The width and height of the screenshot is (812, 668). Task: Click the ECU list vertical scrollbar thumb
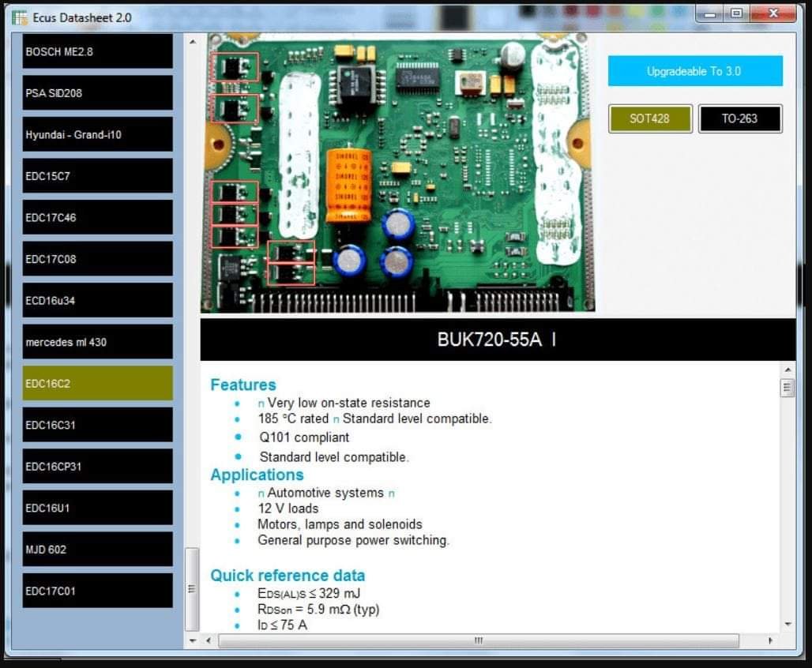(192, 589)
